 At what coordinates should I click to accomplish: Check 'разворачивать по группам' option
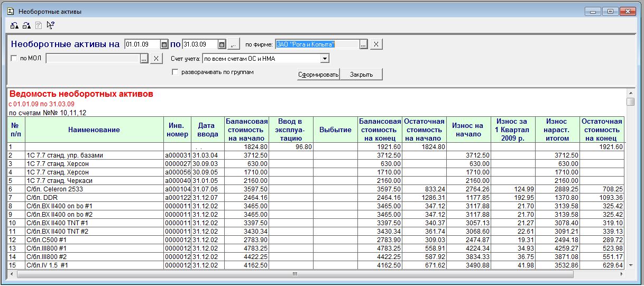(175, 72)
